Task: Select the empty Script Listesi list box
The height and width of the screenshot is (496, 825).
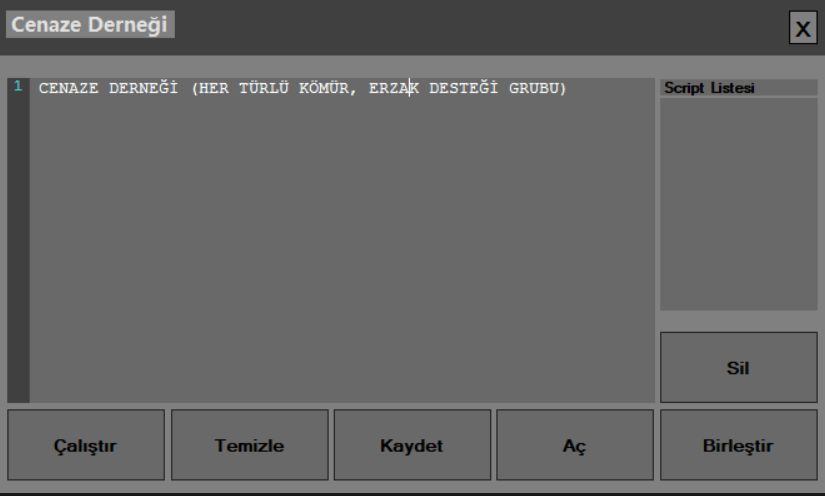Action: [x=739, y=204]
